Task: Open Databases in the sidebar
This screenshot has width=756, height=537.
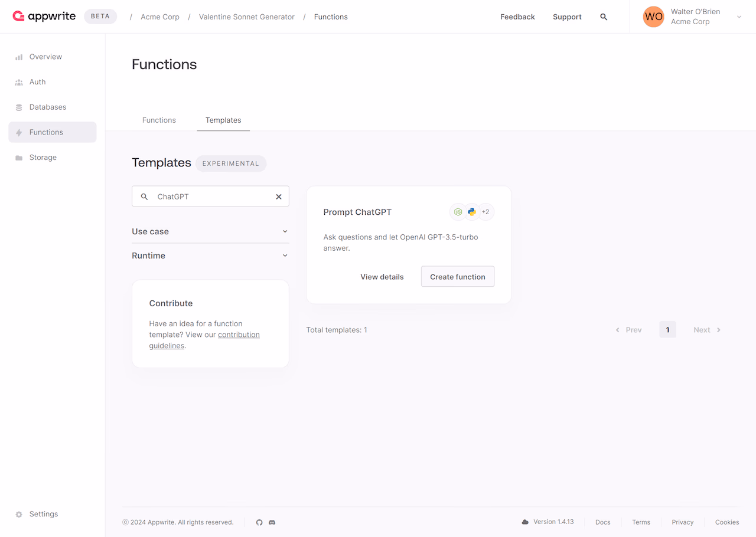Action: point(53,107)
